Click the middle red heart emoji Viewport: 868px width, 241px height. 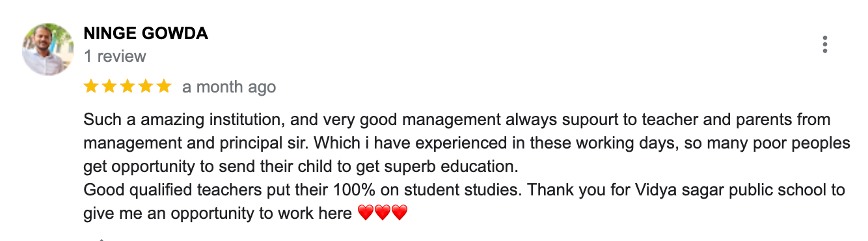[x=383, y=213]
